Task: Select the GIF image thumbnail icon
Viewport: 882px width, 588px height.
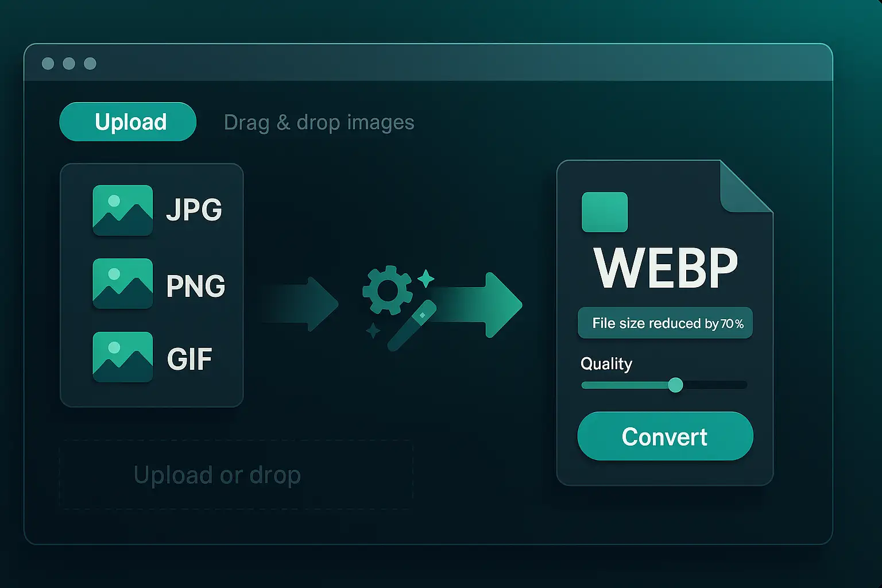Action: [x=122, y=357]
